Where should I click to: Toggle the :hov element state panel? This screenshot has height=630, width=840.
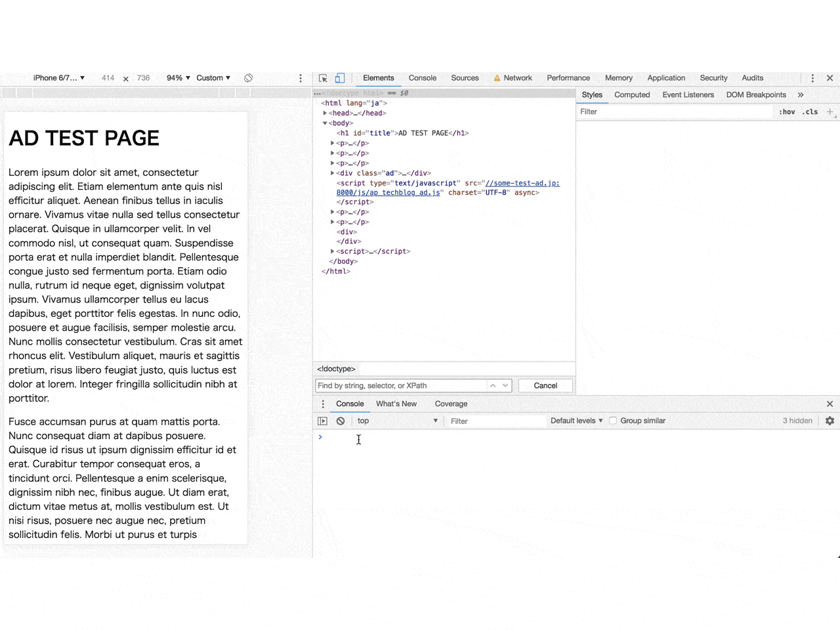787,112
